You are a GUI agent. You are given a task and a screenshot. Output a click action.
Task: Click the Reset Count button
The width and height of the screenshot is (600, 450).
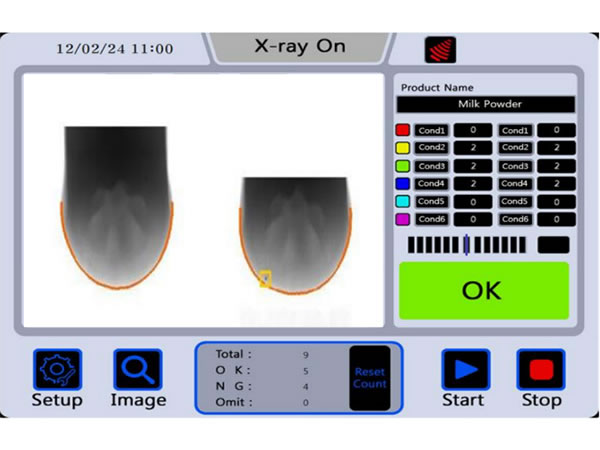pyautogui.click(x=370, y=378)
